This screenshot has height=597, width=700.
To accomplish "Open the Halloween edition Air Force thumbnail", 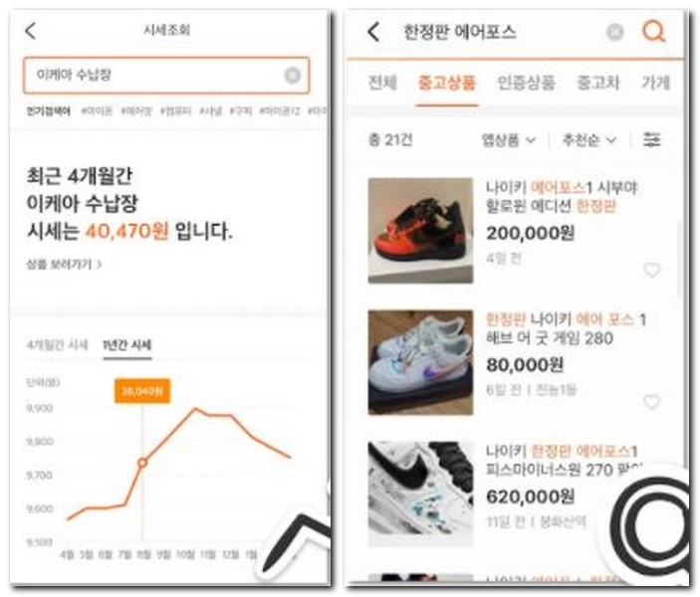I will [x=420, y=230].
